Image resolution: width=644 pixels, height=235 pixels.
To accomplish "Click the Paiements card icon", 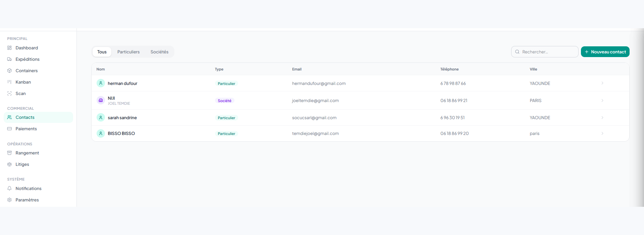I will pos(9,129).
